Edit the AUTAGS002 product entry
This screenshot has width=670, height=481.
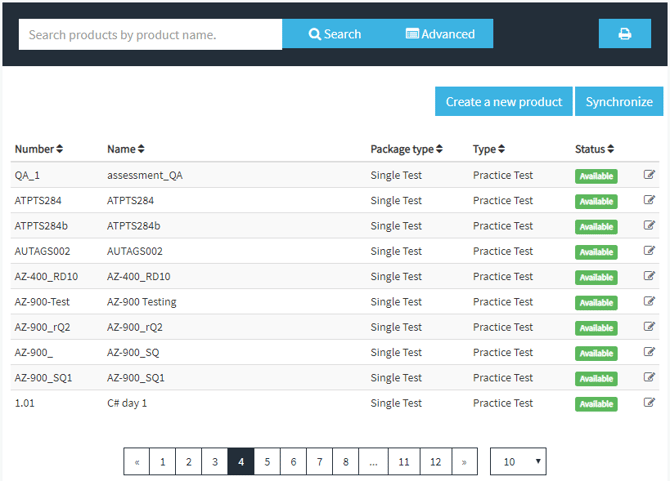coord(649,250)
